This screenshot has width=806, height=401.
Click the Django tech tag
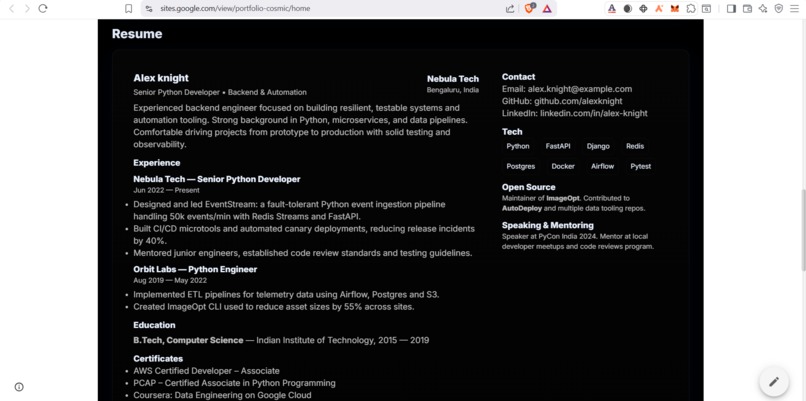[x=598, y=146]
